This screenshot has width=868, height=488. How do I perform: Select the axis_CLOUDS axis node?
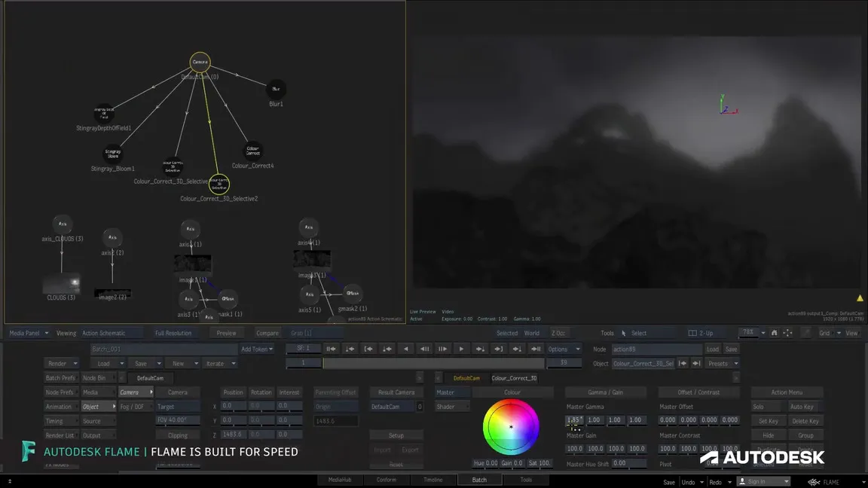coord(62,224)
